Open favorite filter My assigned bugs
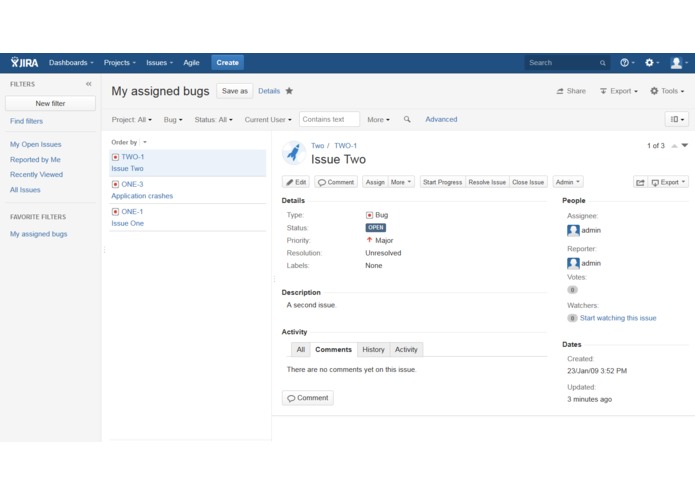 tap(39, 234)
